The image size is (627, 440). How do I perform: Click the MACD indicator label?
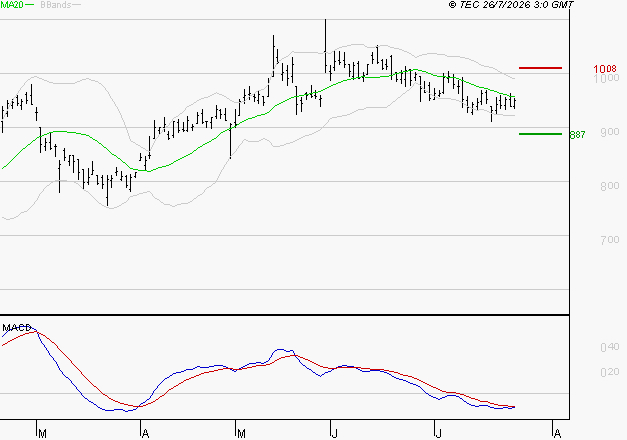pyautogui.click(x=16, y=328)
